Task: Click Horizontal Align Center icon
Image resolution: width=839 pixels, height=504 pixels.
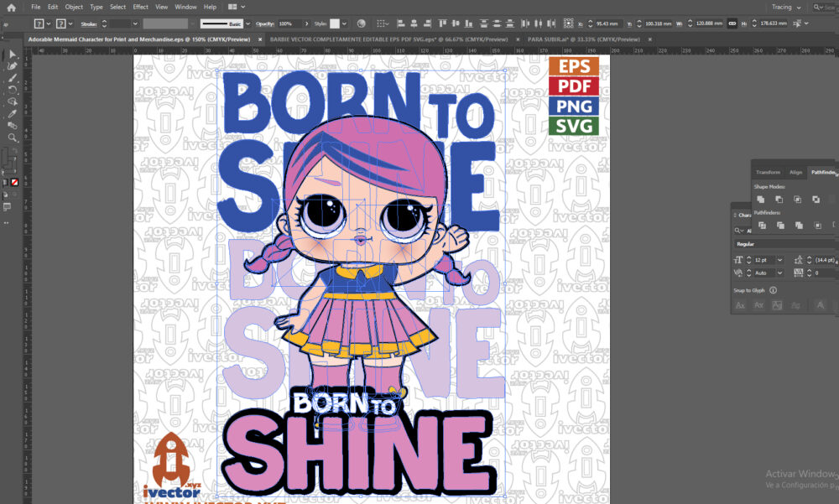Action: (x=414, y=23)
